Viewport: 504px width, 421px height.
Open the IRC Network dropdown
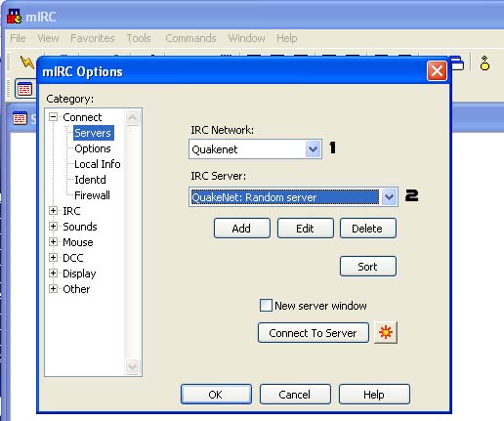coord(313,149)
